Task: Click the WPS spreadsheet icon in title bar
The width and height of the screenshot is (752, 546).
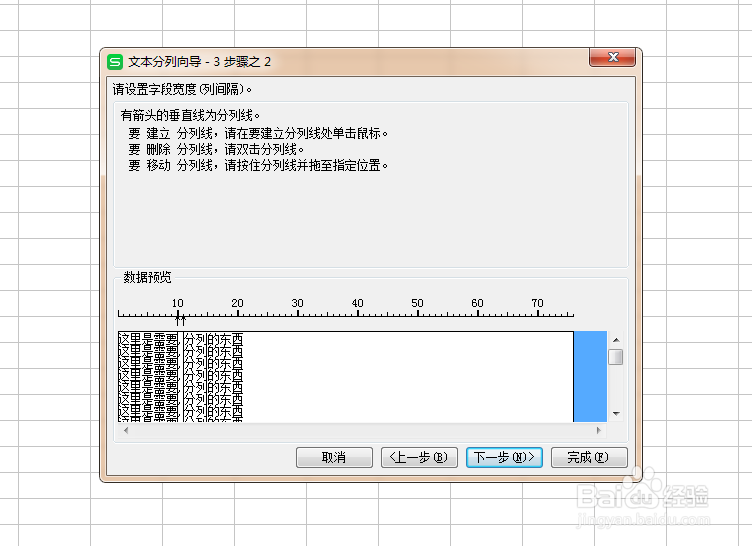Action: pyautogui.click(x=115, y=62)
